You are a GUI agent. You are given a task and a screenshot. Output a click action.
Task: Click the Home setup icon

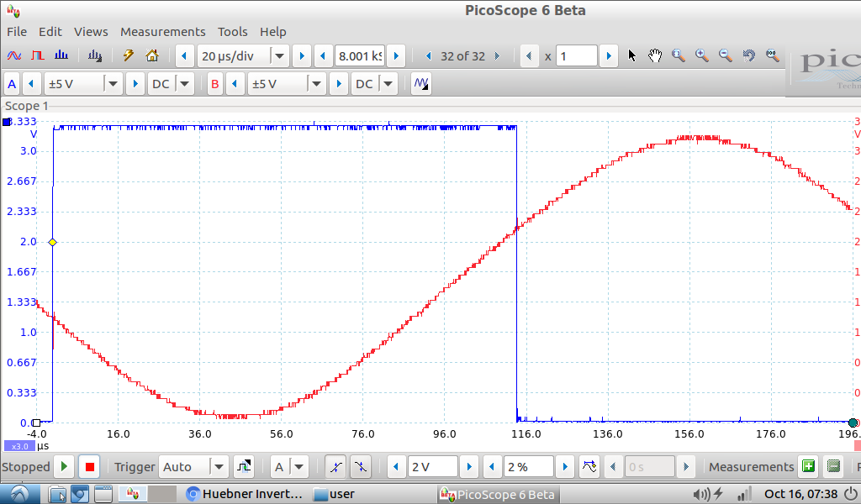pos(152,56)
